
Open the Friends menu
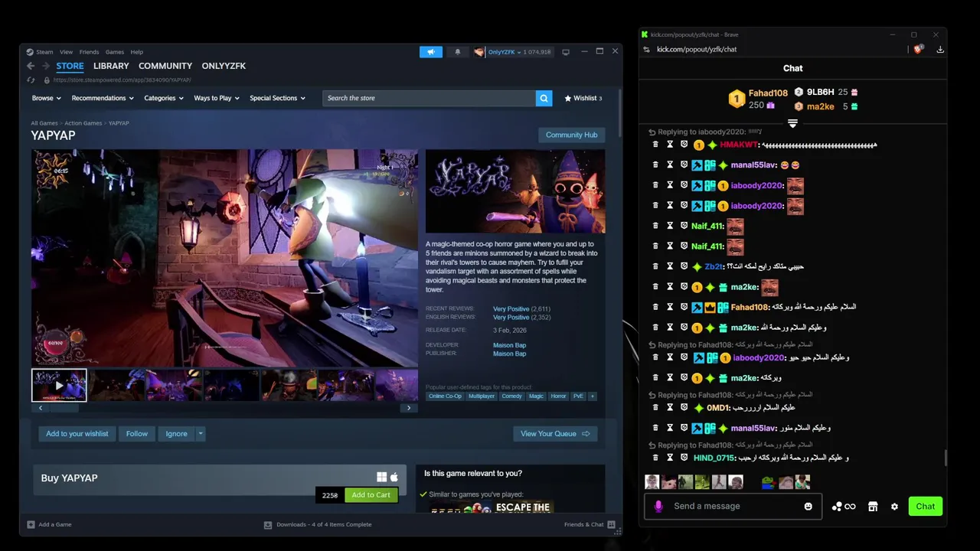[89, 52]
